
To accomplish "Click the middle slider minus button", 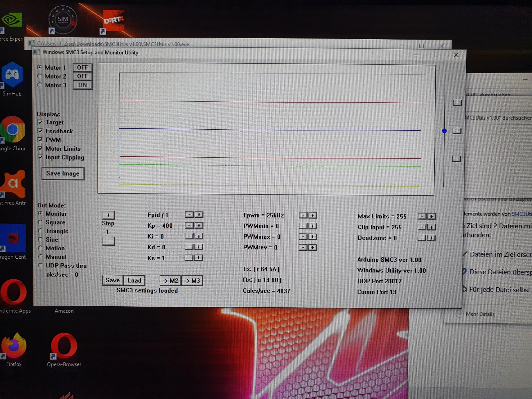I will point(457,131).
